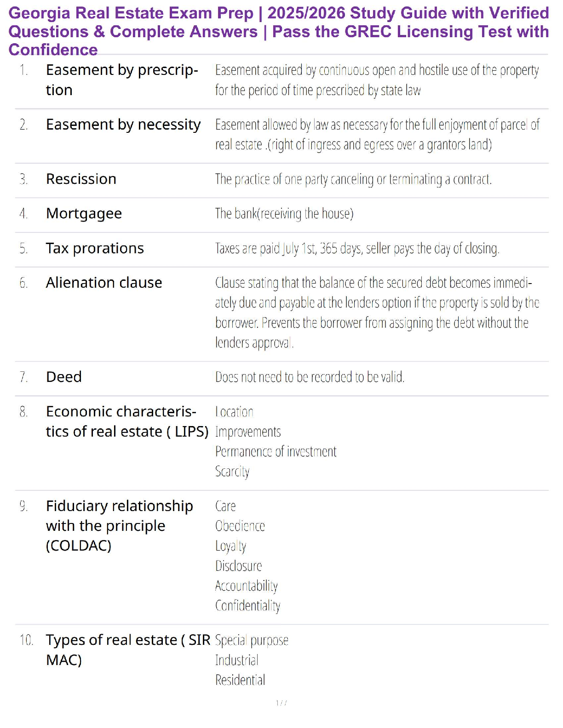Click the 'Mortgagee' term
The width and height of the screenshot is (563, 728).
(x=84, y=213)
